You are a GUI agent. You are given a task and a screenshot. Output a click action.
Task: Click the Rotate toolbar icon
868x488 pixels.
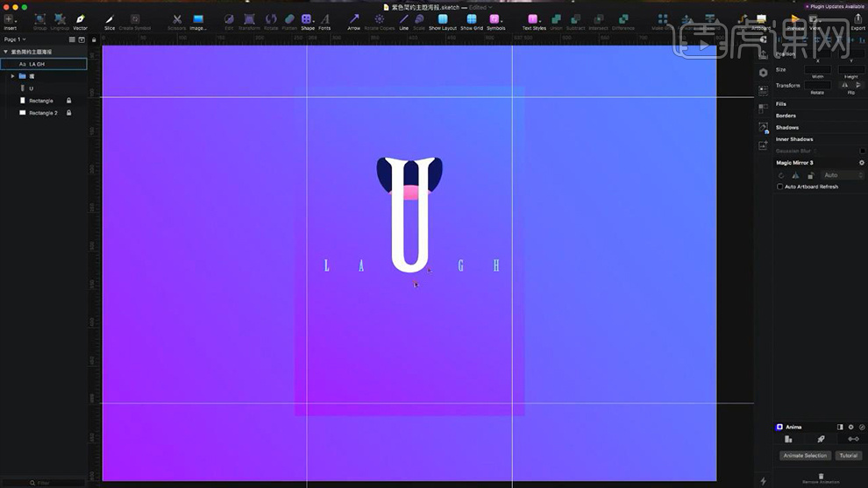[271, 19]
